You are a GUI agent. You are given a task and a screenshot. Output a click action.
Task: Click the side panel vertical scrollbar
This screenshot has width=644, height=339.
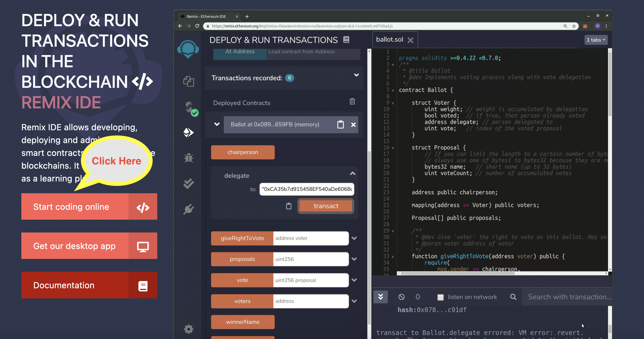coord(369,238)
